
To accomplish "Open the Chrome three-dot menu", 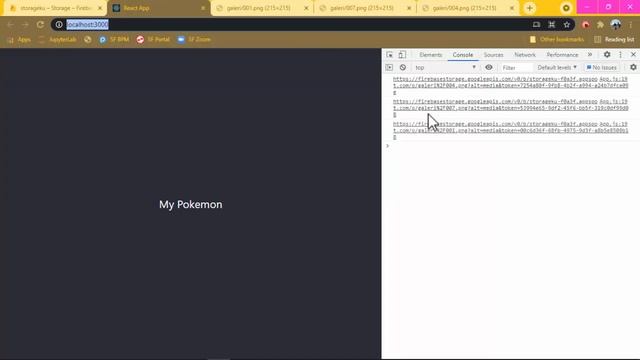I will [631, 25].
